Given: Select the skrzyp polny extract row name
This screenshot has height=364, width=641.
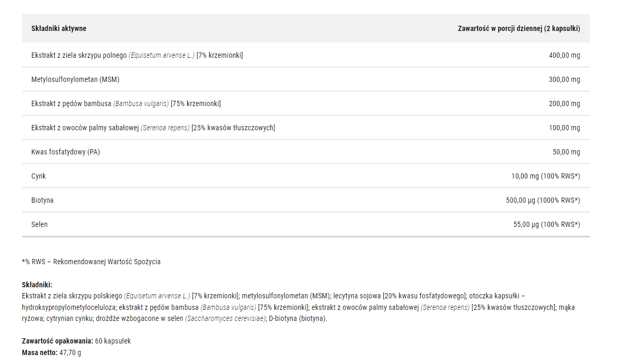Looking at the screenshot, I should (x=137, y=55).
